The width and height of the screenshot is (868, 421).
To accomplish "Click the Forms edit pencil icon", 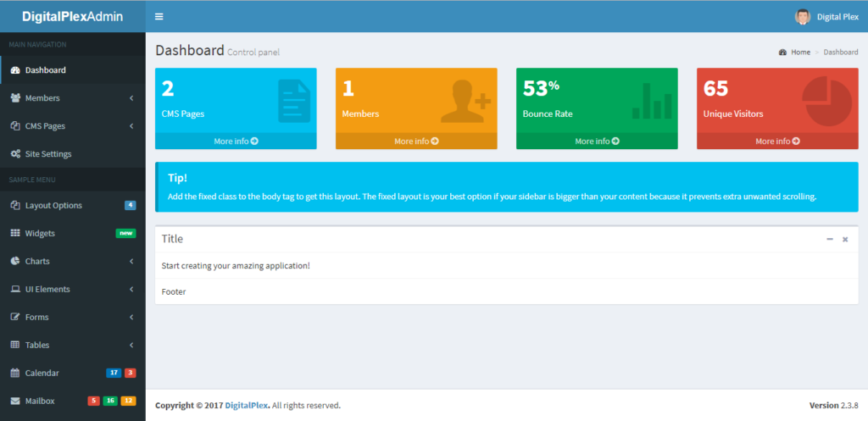I will point(15,317).
